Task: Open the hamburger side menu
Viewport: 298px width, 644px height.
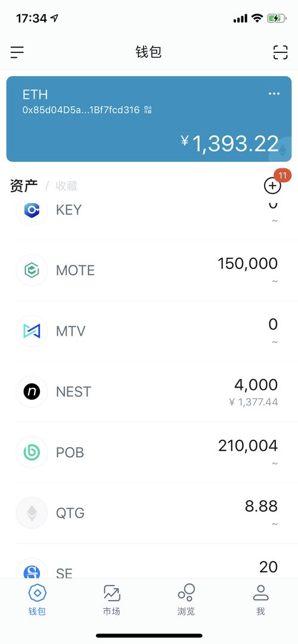Action: pos(17,52)
